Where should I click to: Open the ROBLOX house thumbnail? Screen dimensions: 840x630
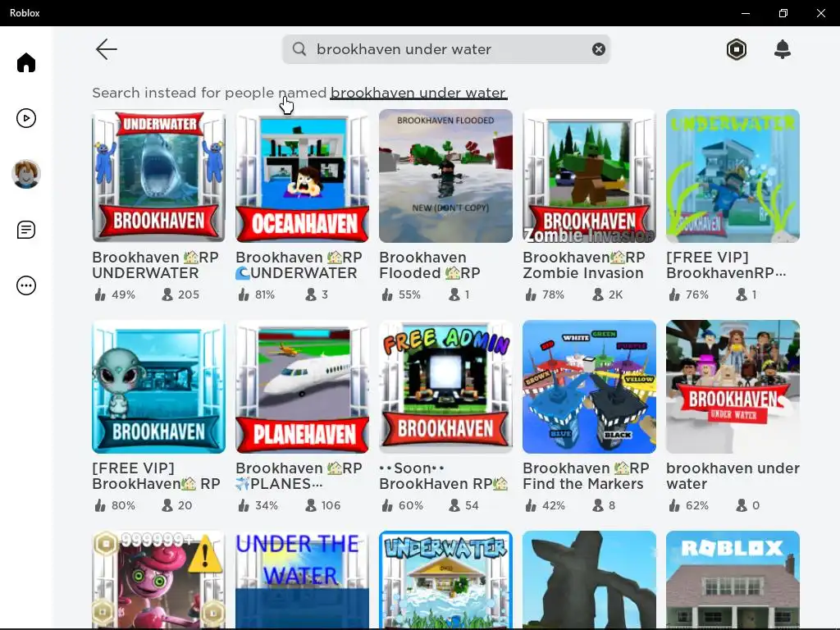click(733, 580)
